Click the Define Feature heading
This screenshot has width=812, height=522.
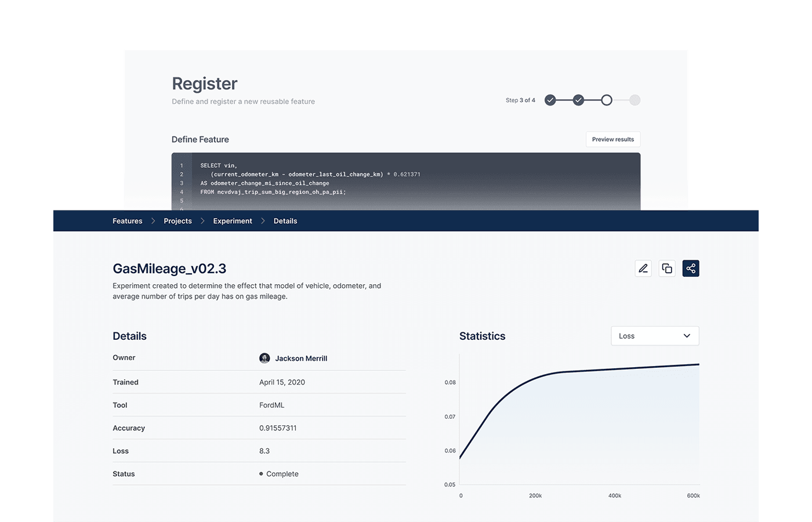click(200, 139)
